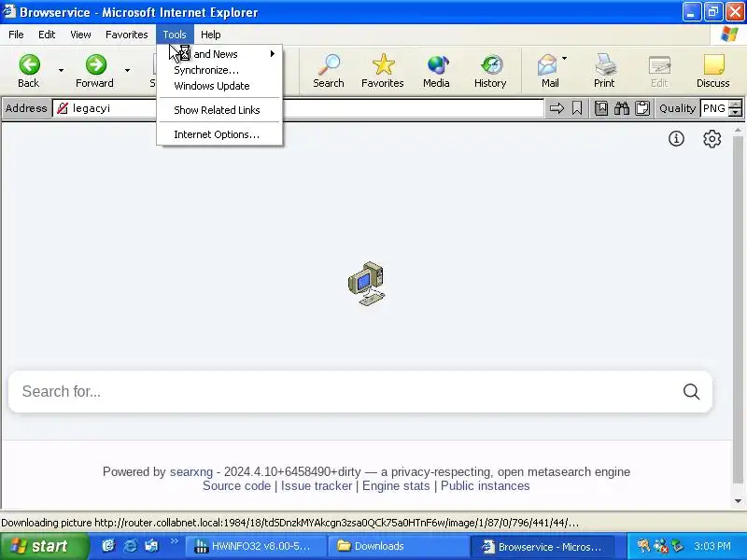Viewport: 747px width, 560px height.
Task: Open the SearXNG preferences gear icon
Action: click(712, 138)
